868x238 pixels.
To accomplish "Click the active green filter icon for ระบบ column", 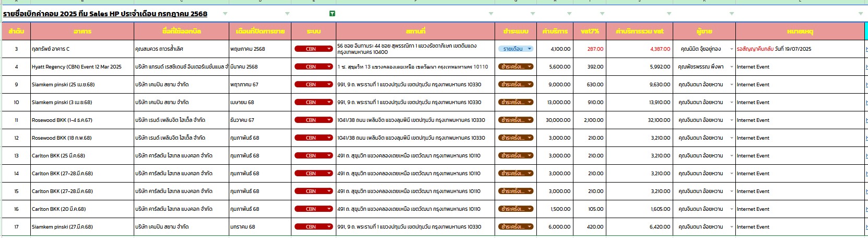I will tap(332, 14).
